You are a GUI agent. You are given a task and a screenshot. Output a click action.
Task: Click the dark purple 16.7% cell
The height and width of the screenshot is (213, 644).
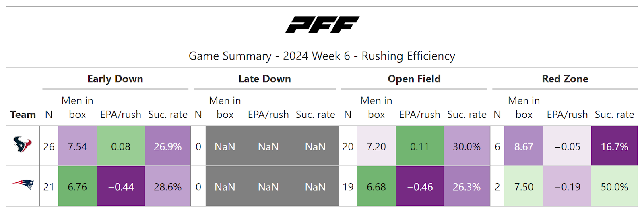point(614,146)
